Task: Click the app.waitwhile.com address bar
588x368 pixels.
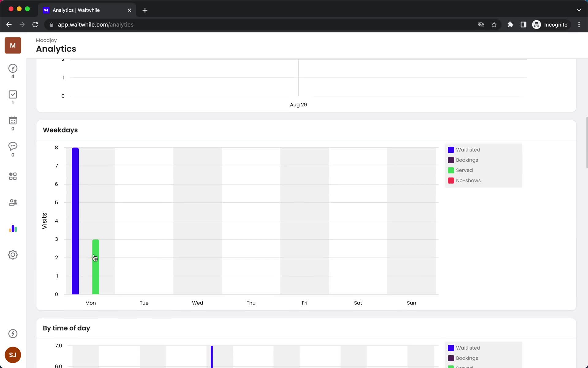Action: coord(95,25)
